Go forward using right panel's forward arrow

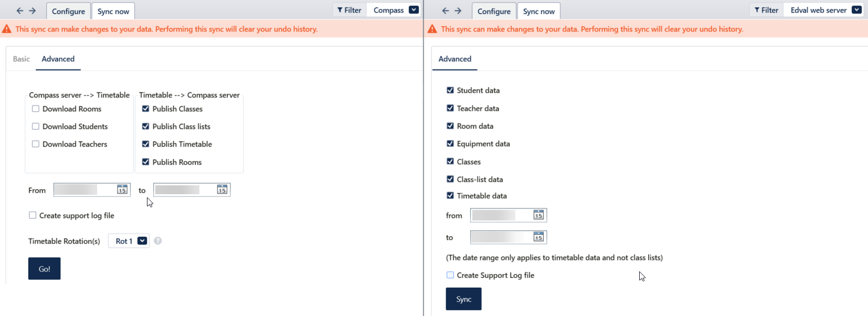458,10
